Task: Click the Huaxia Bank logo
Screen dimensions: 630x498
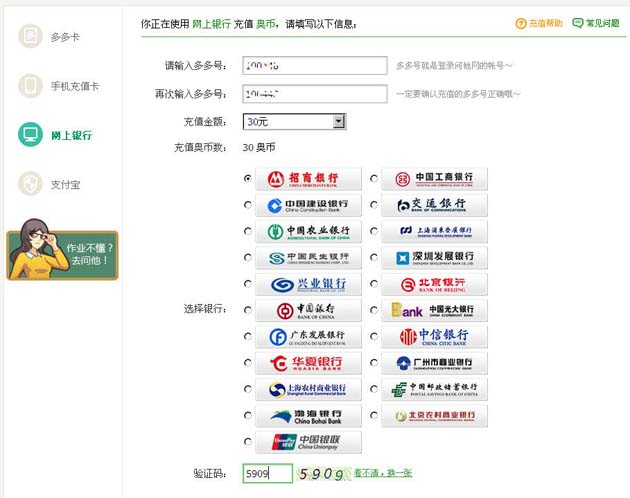Action: coord(308,363)
